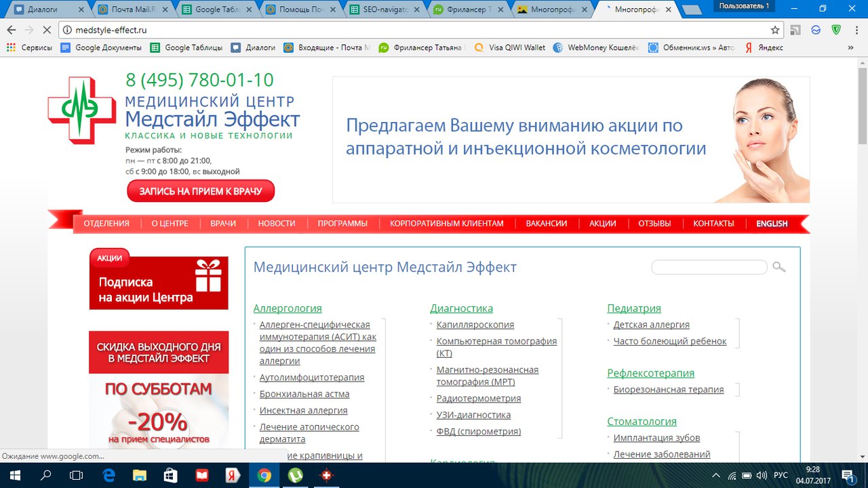Open the Педиатрия section link

(x=634, y=308)
